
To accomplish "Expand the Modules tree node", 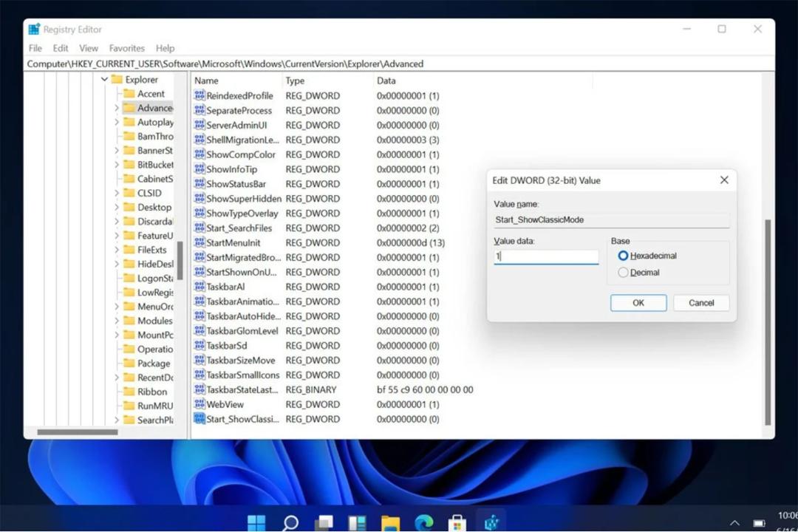I will 117,321.
